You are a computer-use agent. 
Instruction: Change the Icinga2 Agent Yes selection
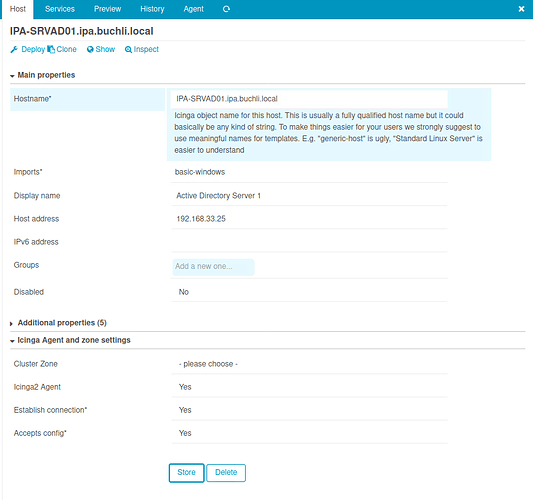[309, 387]
